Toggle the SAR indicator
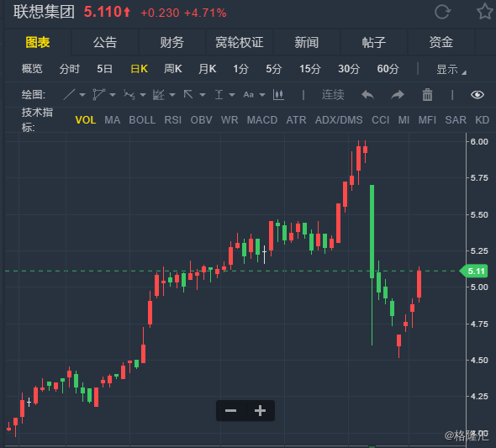 pos(456,120)
